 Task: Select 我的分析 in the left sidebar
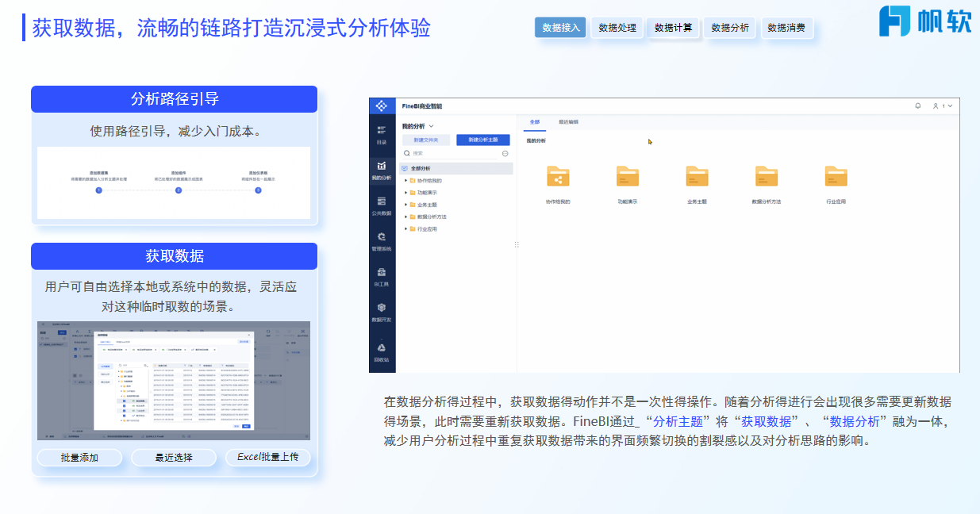point(382,170)
